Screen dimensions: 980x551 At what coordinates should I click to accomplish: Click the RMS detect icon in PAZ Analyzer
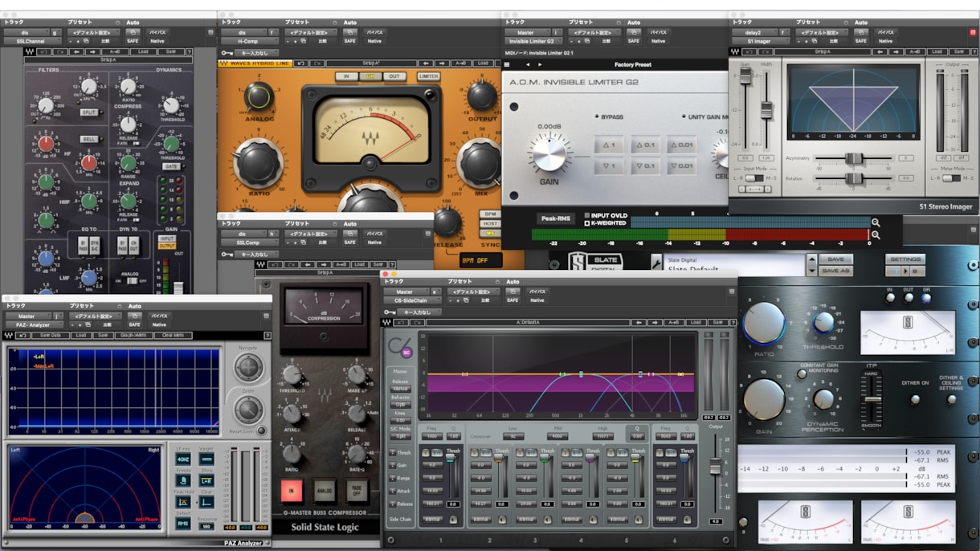(x=183, y=524)
